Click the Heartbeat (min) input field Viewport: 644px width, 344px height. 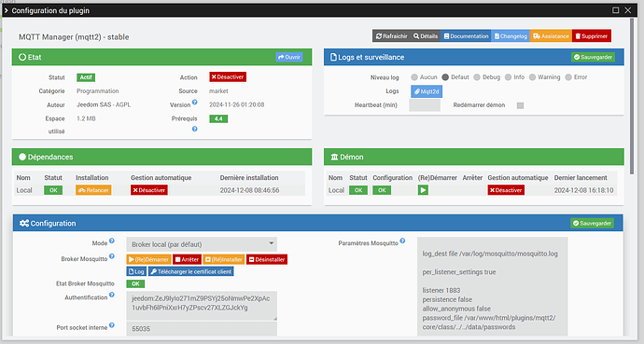(425, 105)
